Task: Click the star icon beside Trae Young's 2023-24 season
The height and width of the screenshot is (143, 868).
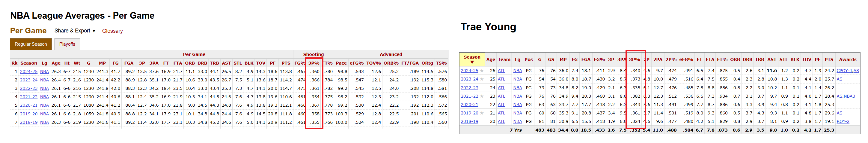Action: coord(482,79)
